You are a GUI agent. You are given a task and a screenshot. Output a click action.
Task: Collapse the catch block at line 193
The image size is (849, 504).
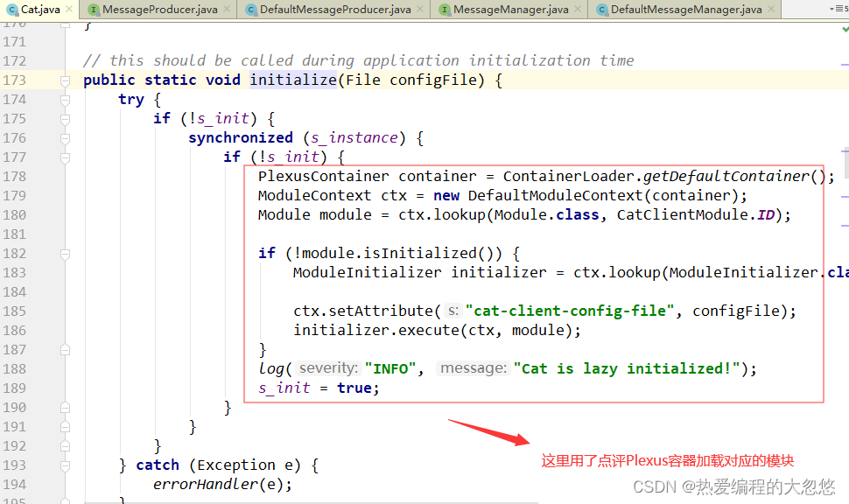65,465
